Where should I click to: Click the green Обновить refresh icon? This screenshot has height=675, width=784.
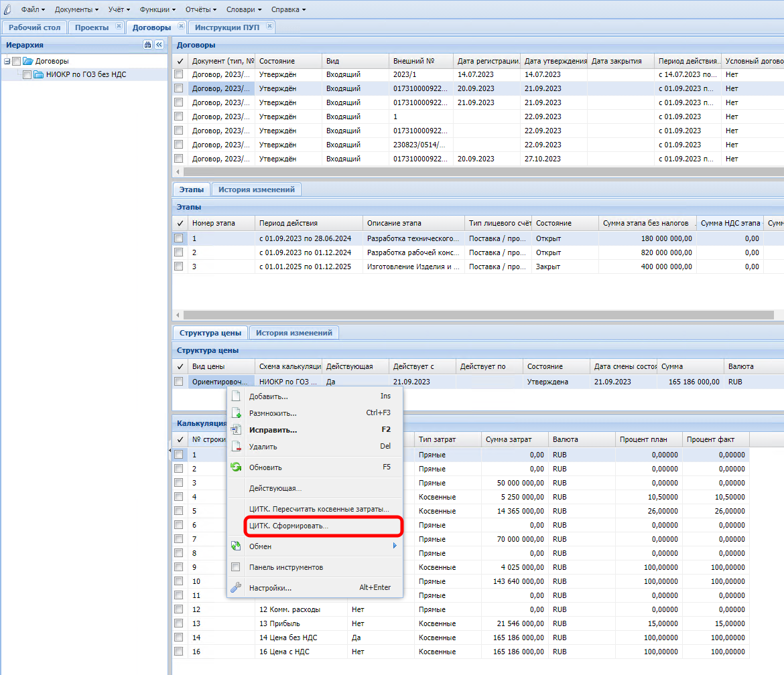[x=236, y=467]
